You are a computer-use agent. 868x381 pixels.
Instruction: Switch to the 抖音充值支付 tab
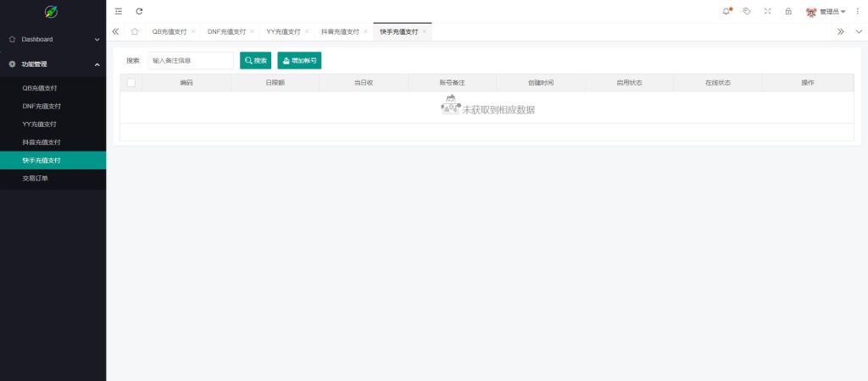pos(340,31)
